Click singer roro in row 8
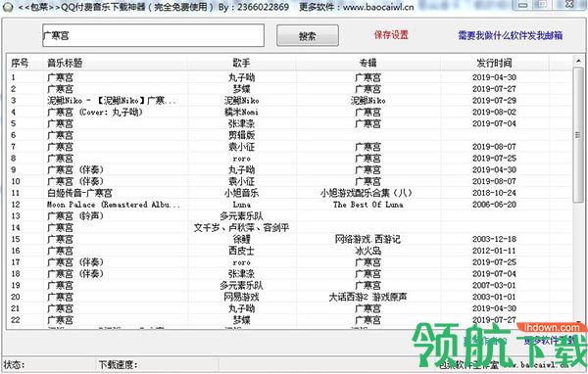 241,159
